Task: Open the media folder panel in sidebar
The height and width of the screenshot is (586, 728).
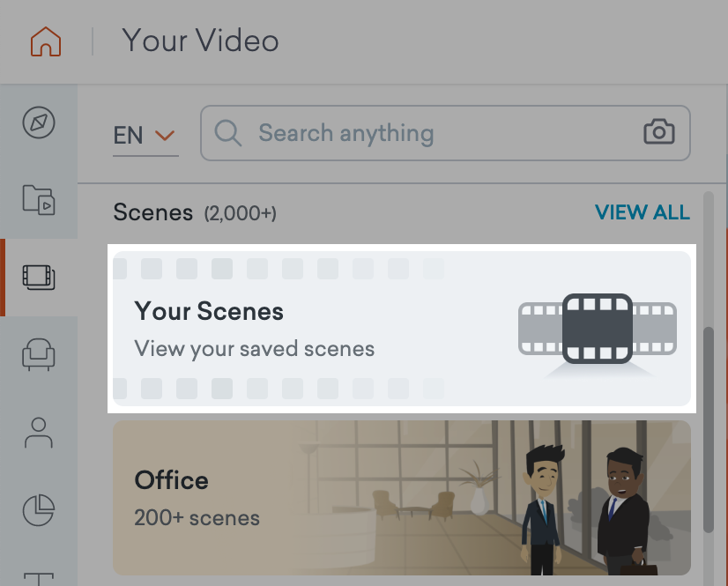Action: (x=39, y=199)
